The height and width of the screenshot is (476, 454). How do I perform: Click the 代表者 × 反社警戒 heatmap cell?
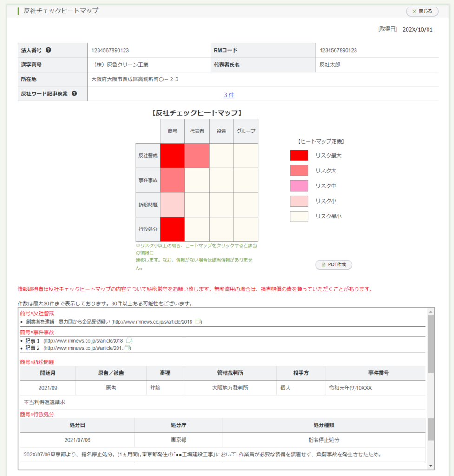click(x=197, y=156)
